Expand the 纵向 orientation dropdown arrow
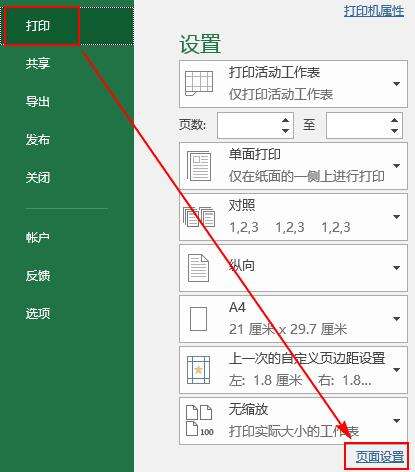This screenshot has width=415, height=472. pyautogui.click(x=396, y=268)
